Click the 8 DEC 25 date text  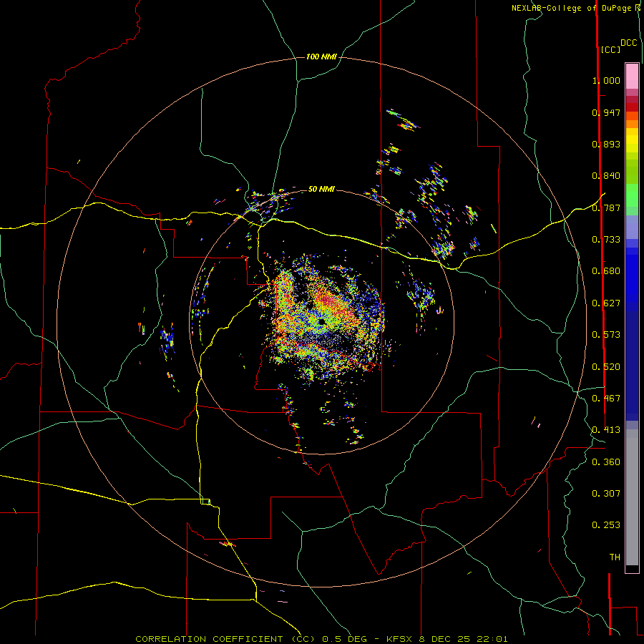[444, 639]
